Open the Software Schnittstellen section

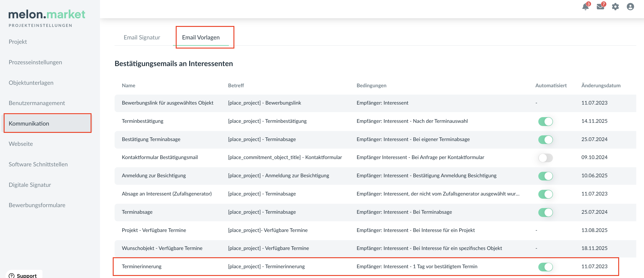(38, 164)
